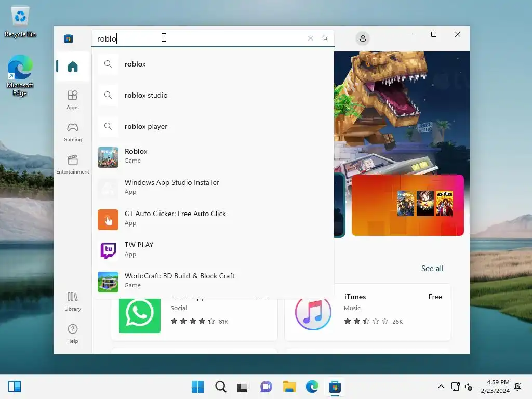Click the iTunes music note icon
Viewport: 532px width, 399px height.
(x=313, y=314)
